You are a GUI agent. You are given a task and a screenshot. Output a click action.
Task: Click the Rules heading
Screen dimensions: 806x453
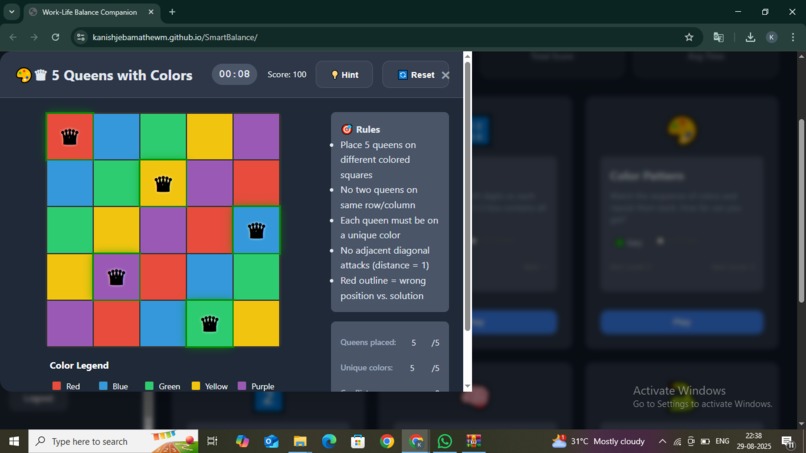tap(361, 130)
